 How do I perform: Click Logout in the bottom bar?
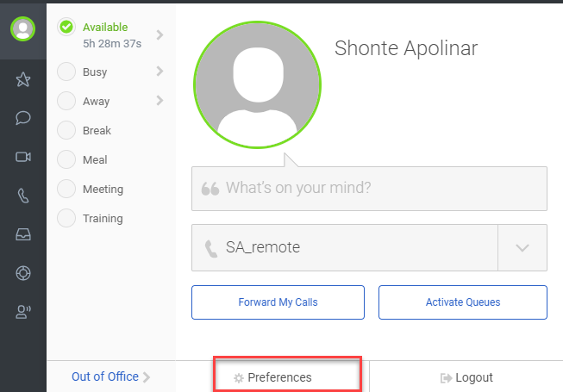466,377
